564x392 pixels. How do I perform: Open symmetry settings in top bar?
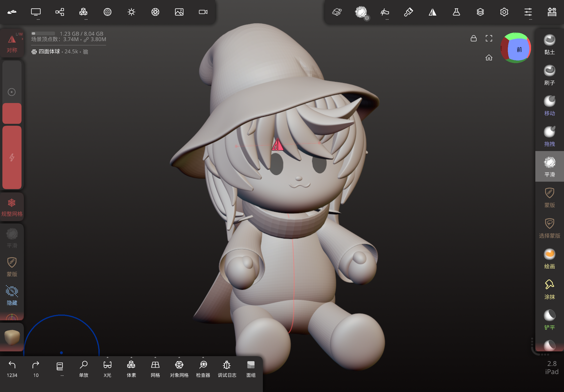coord(432,12)
